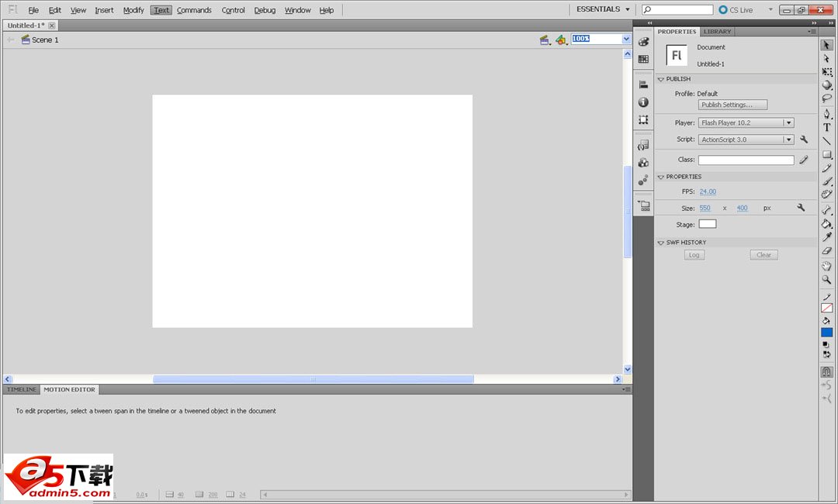The width and height of the screenshot is (838, 504).
Task: Open the Info panel icon in the dock
Action: 643,102
